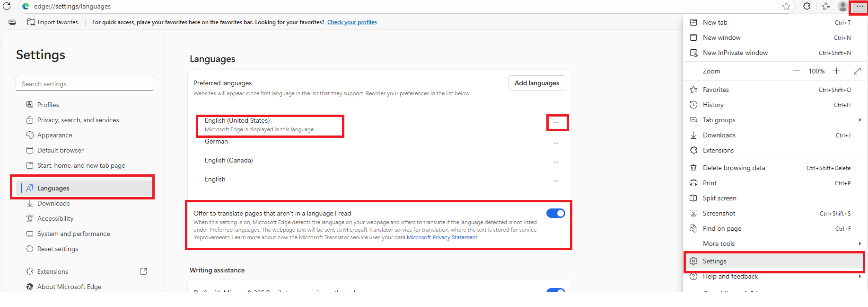Click the Import favorites folder icon

click(x=30, y=22)
